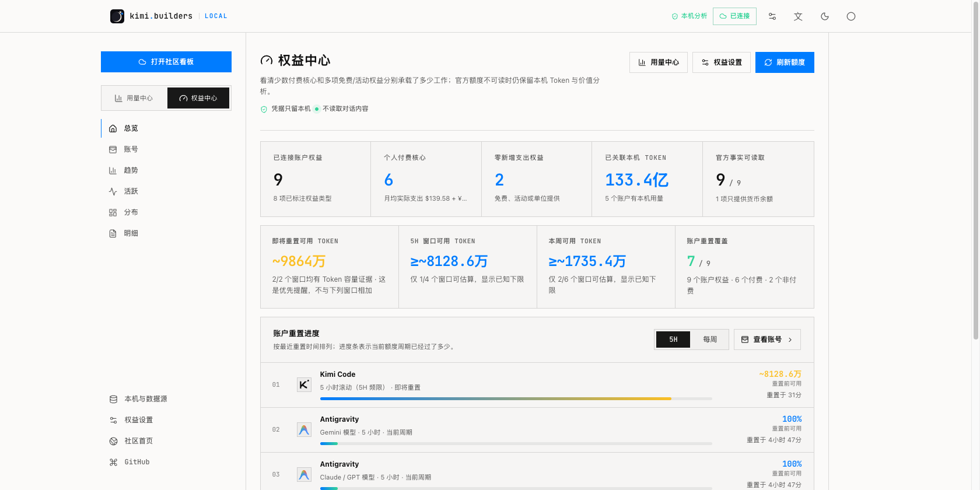Viewport: 980px width, 490px height.
Task: Open GitHub link in sidebar
Action: (x=166, y=462)
